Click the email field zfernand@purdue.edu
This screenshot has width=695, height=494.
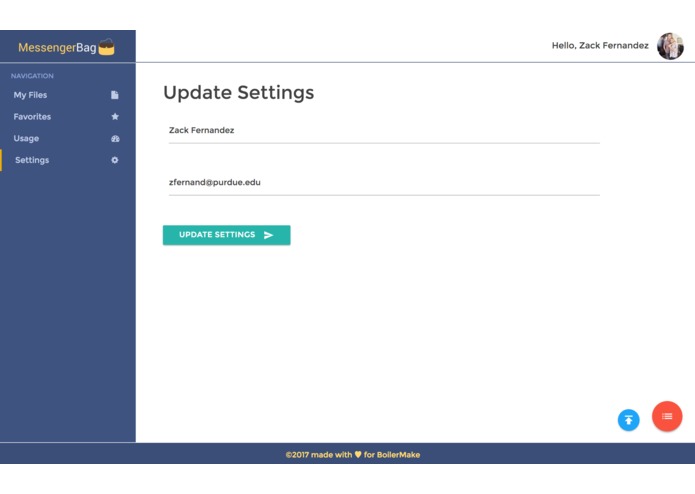point(384,183)
